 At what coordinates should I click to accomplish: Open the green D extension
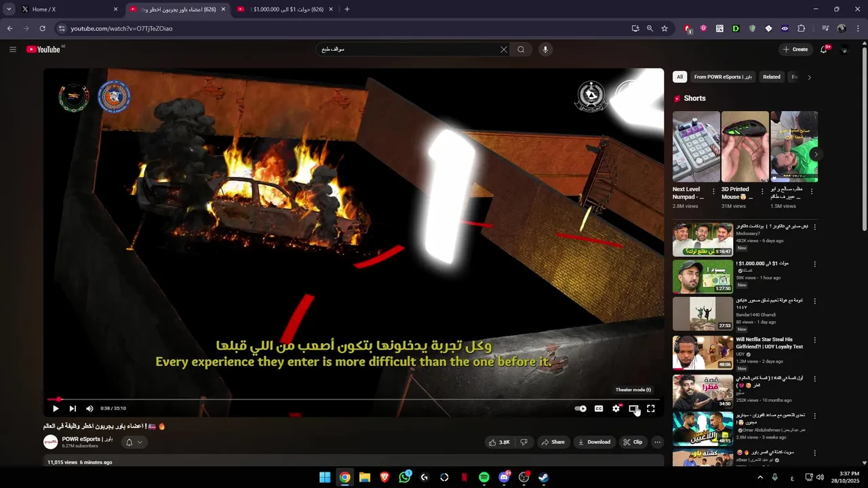tap(736, 28)
